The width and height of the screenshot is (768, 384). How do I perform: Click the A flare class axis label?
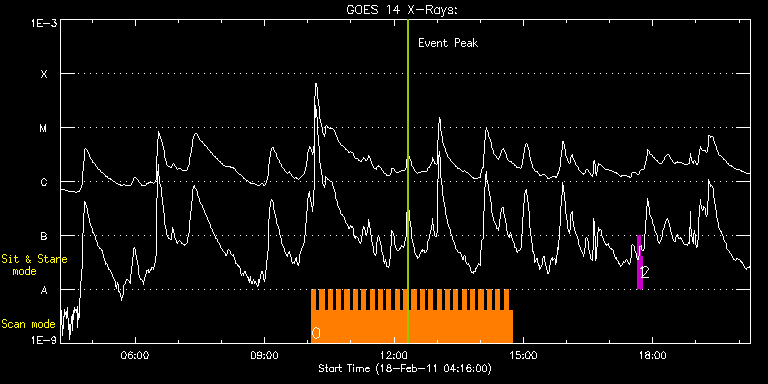[44, 290]
